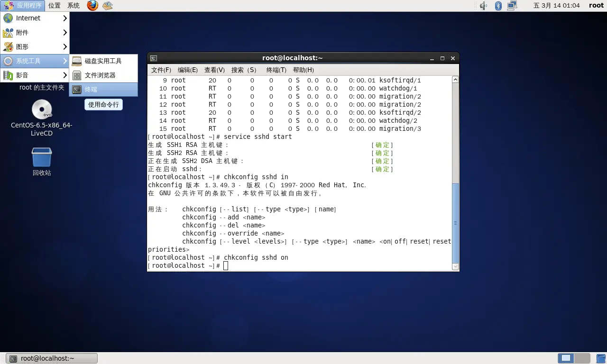Open the 位置 places menu
Screen dimensions: 607x364
55,6
